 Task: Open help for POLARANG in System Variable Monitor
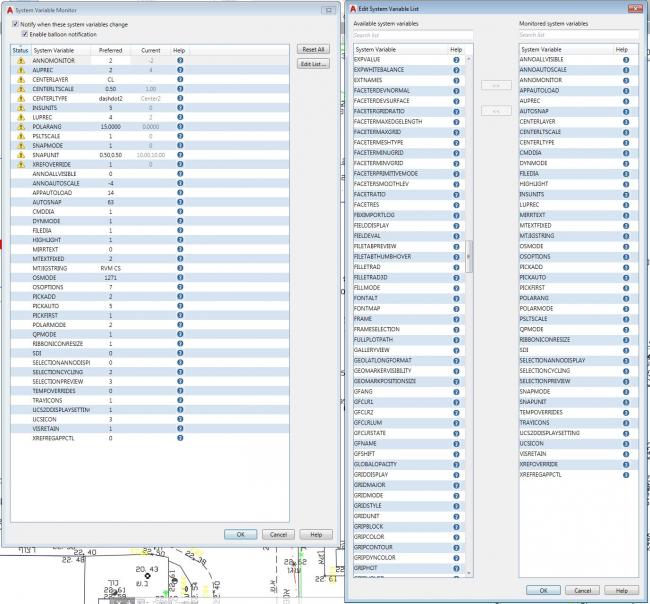(x=180, y=126)
